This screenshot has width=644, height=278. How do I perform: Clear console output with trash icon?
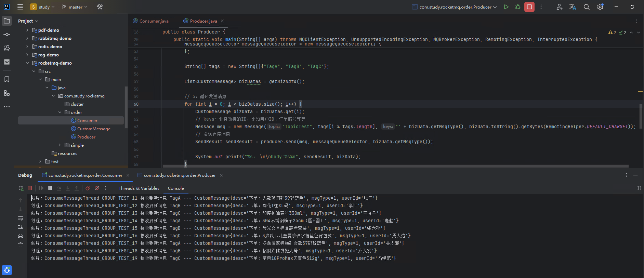(x=21, y=245)
